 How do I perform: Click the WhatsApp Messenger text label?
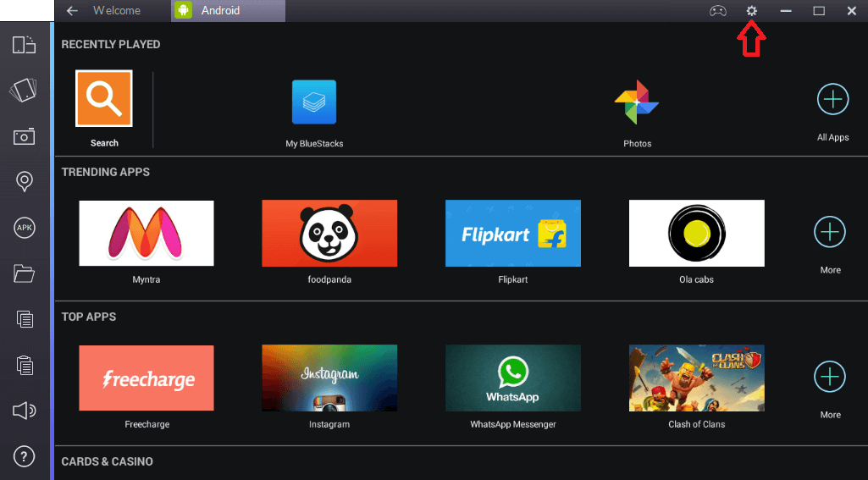click(x=513, y=424)
